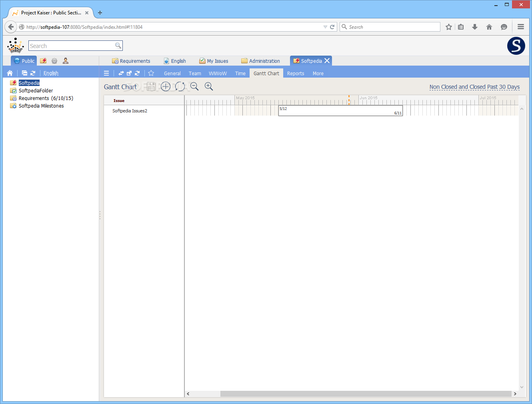This screenshot has height=404, width=532.
Task: Open in new window icon
Action: pos(129,73)
